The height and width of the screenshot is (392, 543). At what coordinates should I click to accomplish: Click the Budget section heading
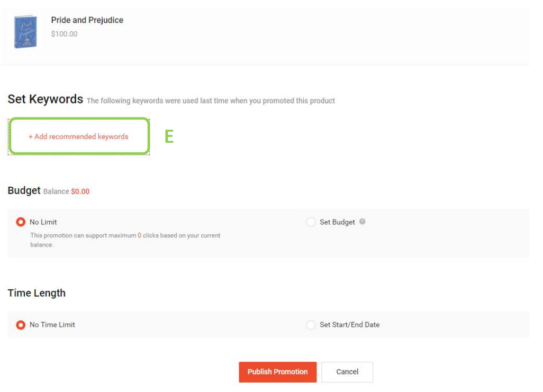pos(24,190)
